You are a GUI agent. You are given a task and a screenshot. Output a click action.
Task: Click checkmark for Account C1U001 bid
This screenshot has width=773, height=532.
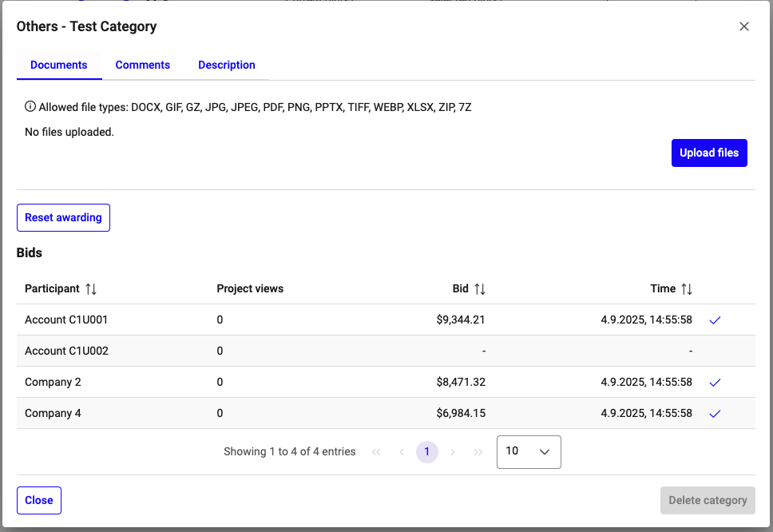(715, 320)
